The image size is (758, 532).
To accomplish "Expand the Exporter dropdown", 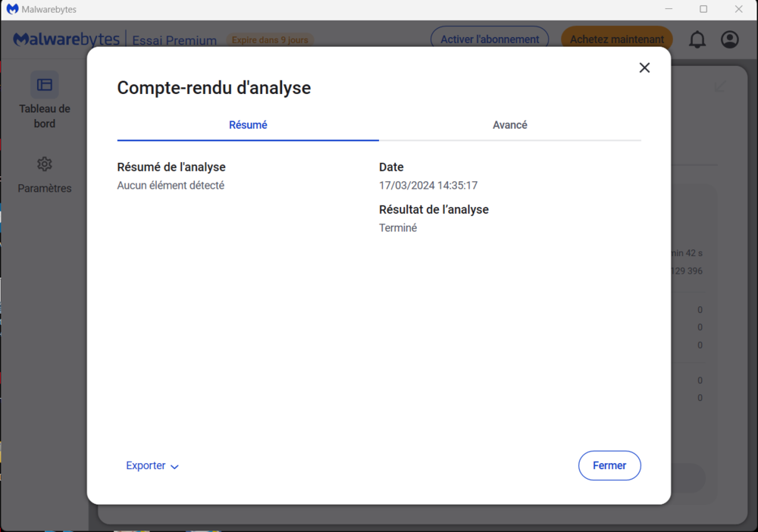I will (x=152, y=466).
